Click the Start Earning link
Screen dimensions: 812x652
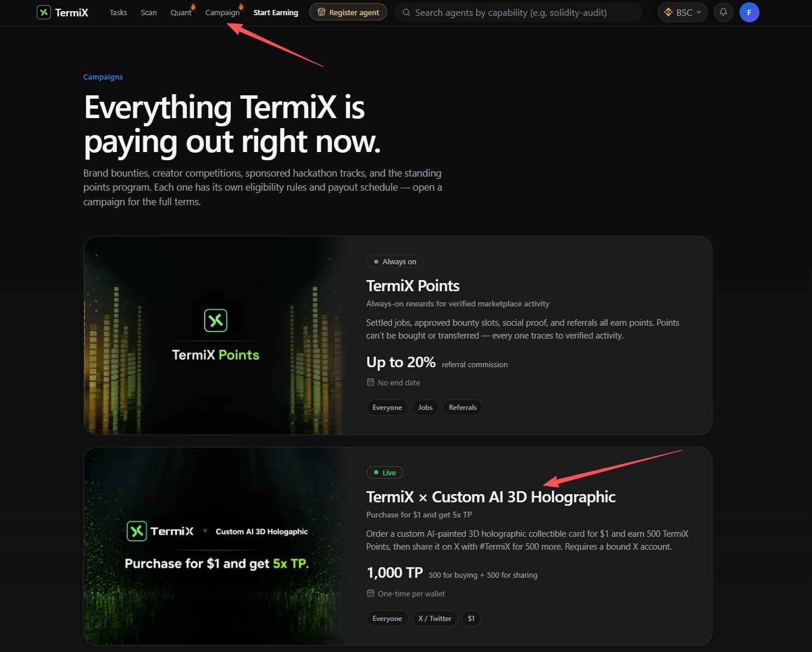click(276, 12)
